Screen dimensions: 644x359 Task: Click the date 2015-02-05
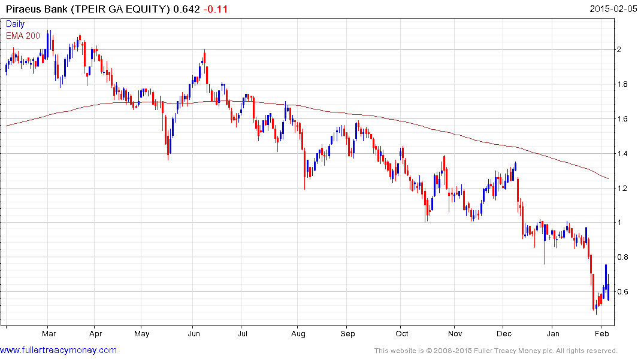tap(613, 9)
